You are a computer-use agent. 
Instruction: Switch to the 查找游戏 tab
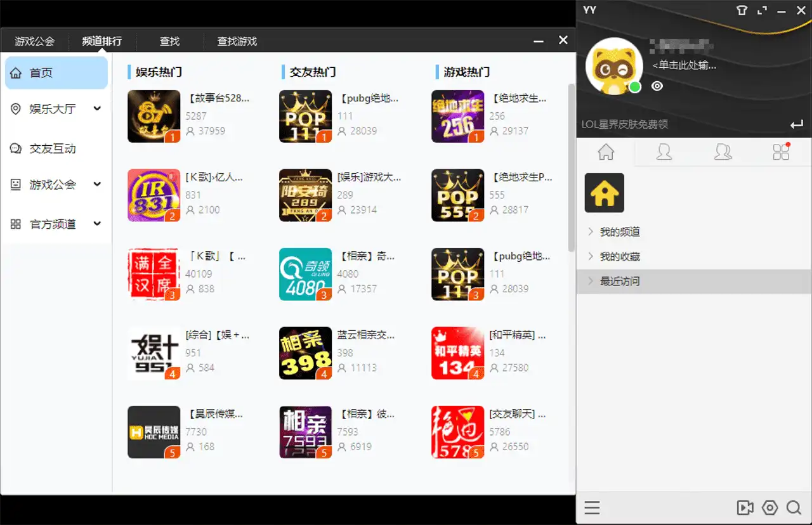pos(237,41)
